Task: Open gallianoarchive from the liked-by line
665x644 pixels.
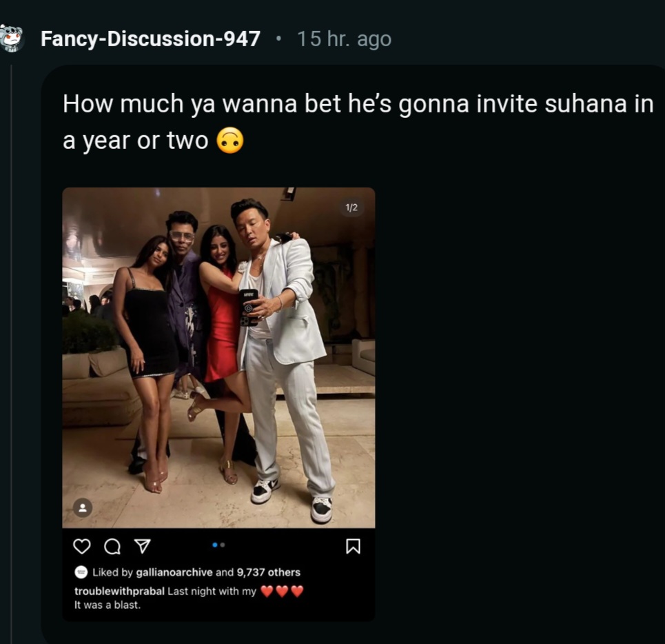Action: pyautogui.click(x=174, y=572)
